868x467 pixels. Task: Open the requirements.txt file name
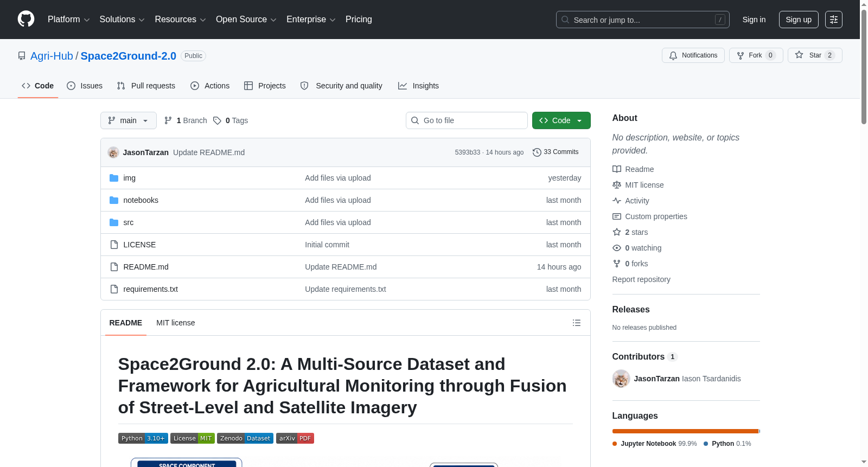(x=151, y=289)
